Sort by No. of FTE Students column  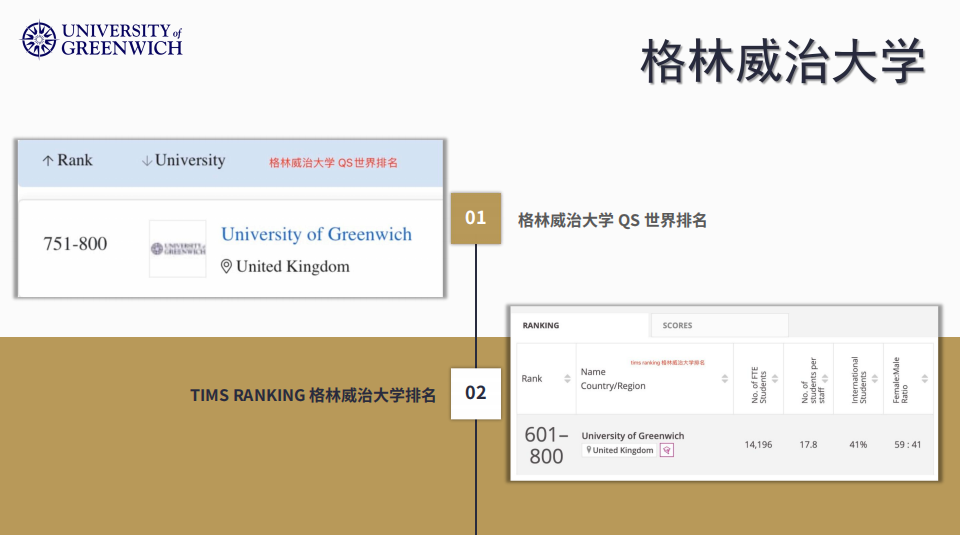click(x=775, y=379)
